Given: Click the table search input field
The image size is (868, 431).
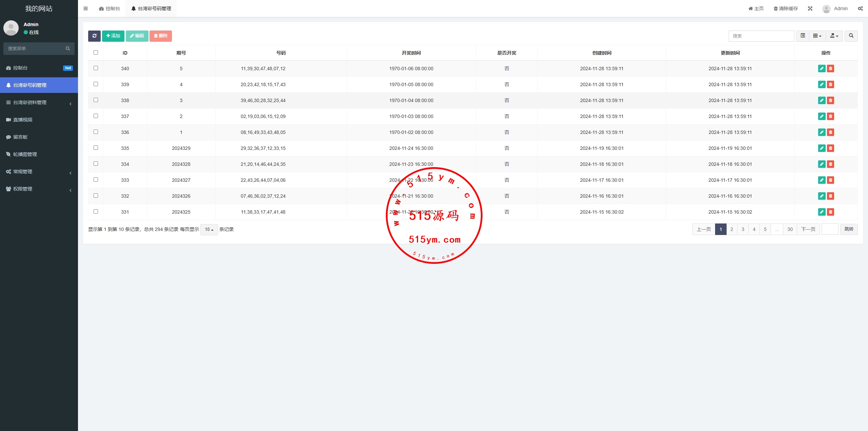Looking at the screenshot, I should pos(761,36).
